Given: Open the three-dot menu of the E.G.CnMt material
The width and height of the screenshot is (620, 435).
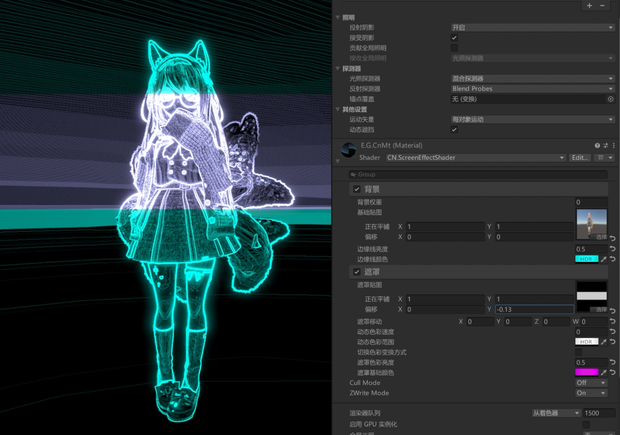Looking at the screenshot, I should pyautogui.click(x=614, y=146).
